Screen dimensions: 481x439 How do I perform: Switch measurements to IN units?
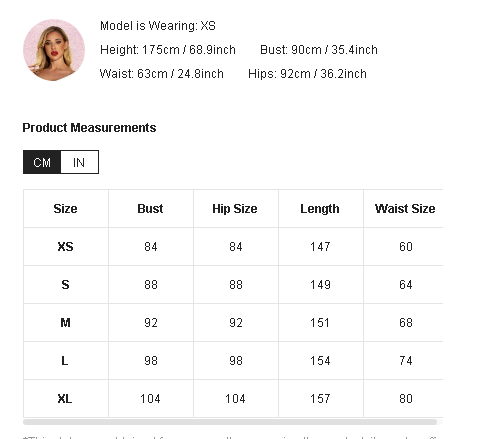[80, 162]
